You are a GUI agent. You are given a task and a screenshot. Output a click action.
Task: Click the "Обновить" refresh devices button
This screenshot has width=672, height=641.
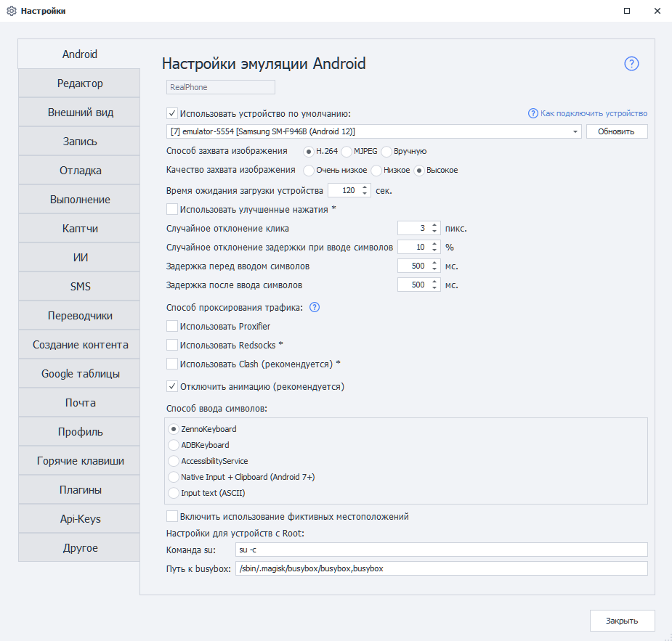click(x=617, y=131)
